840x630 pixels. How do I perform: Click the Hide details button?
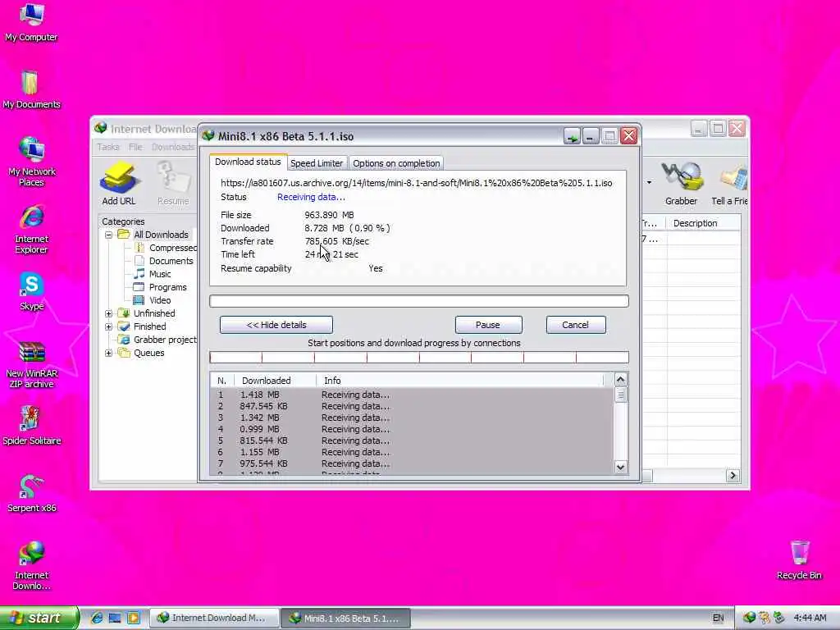(x=276, y=325)
